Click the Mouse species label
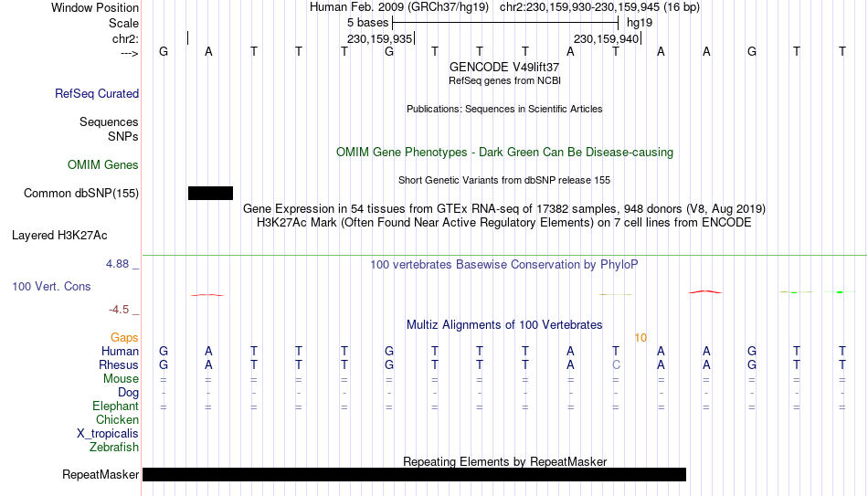Image resolution: width=868 pixels, height=496 pixels. coord(121,379)
